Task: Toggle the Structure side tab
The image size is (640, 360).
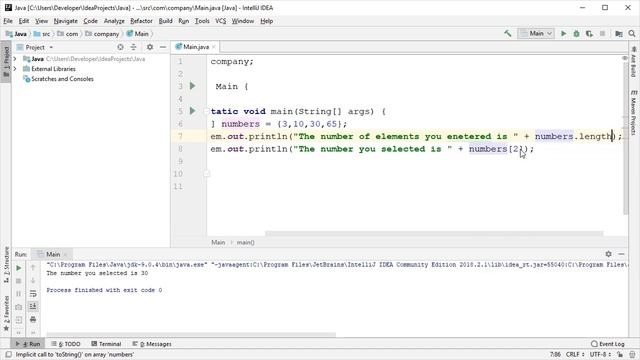Action: tap(6, 265)
